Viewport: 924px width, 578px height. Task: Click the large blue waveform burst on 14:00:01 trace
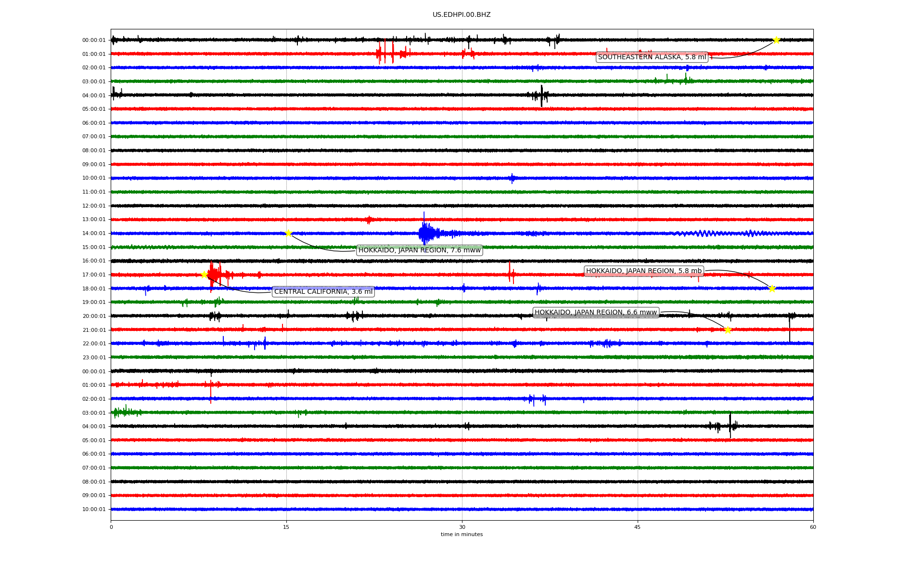pos(425,234)
